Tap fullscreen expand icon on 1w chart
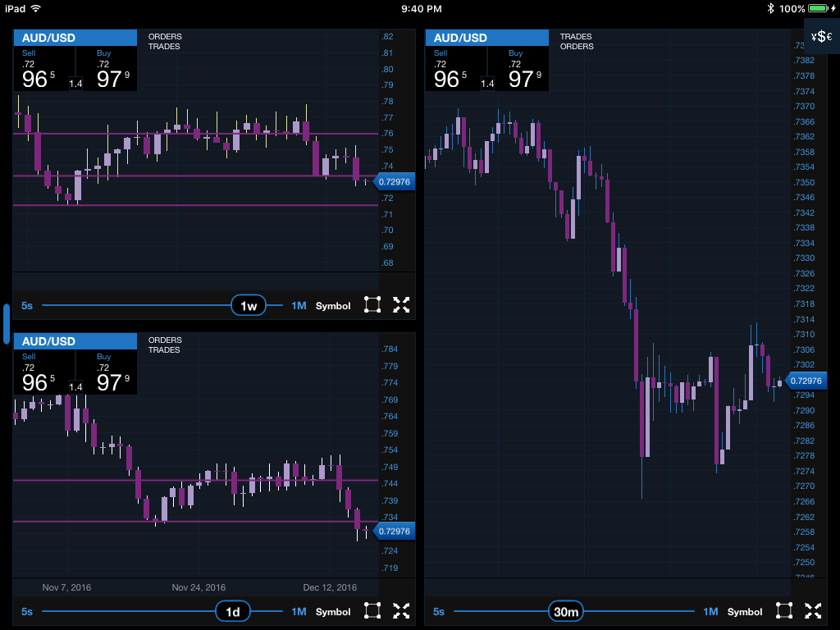Viewport: 840px width, 630px height. point(401,305)
